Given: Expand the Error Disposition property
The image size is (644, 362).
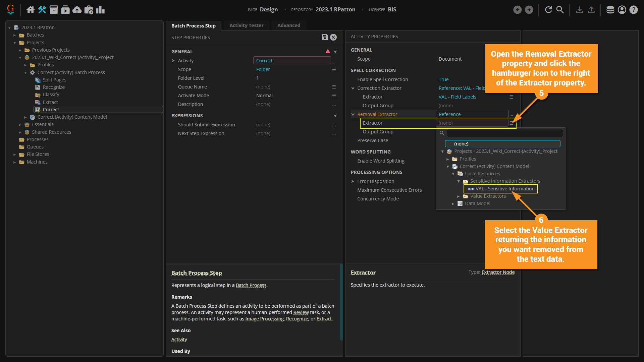Looking at the screenshot, I should (x=353, y=181).
